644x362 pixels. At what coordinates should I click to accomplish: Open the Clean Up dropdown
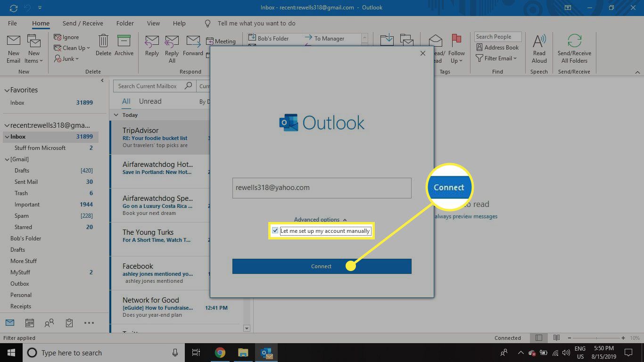[71, 48]
